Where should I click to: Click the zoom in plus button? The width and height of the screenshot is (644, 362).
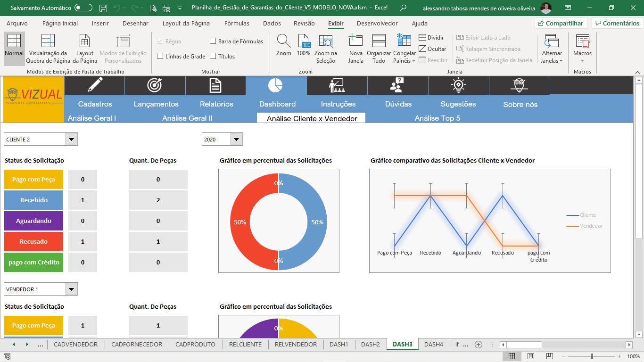click(619, 356)
